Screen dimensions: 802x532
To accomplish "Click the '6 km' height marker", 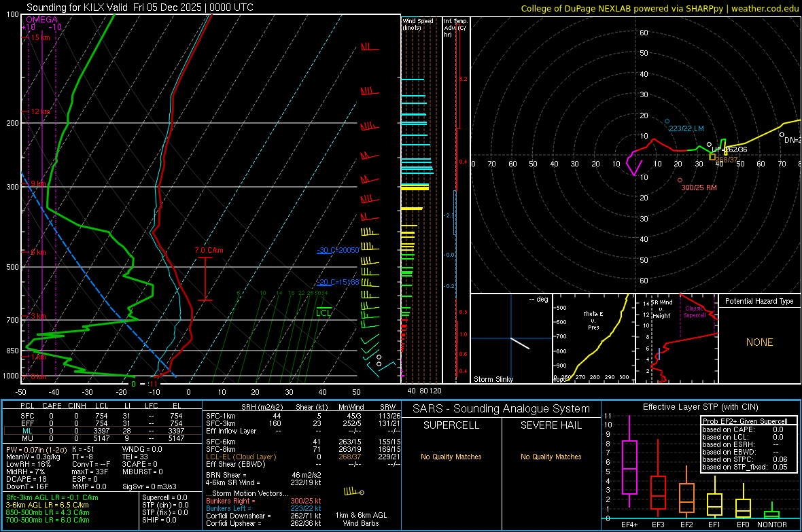I will coord(38,252).
